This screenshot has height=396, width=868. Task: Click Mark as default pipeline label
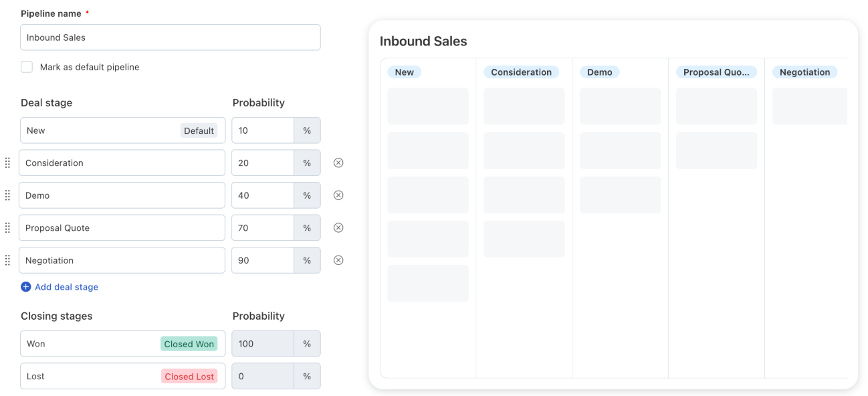coord(90,67)
